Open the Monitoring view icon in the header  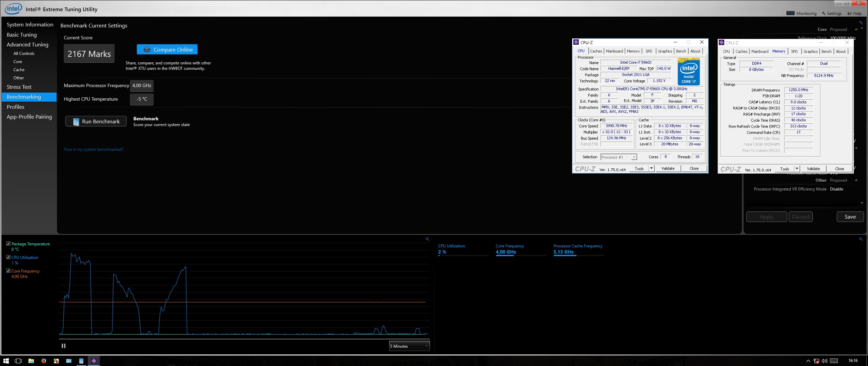click(x=790, y=13)
